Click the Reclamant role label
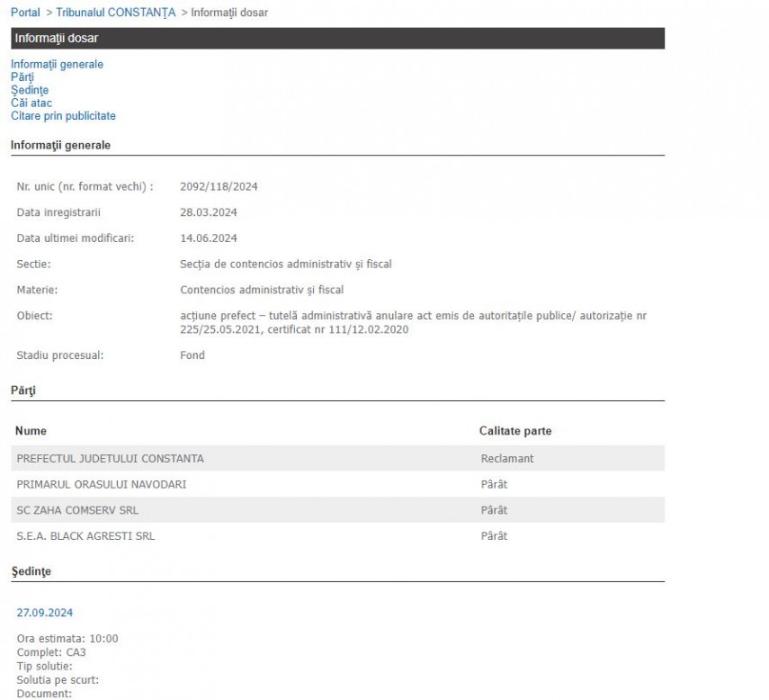This screenshot has height=700, width=769. click(x=507, y=459)
